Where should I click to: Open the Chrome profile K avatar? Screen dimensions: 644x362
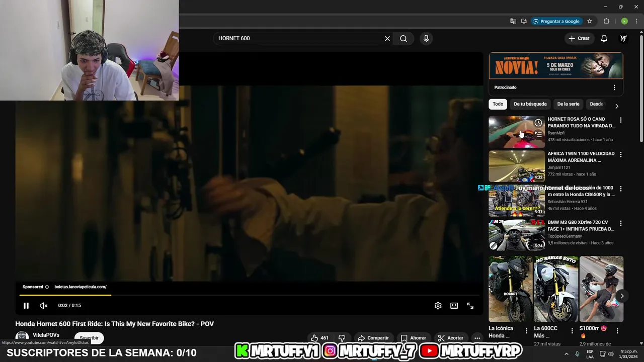point(624,21)
